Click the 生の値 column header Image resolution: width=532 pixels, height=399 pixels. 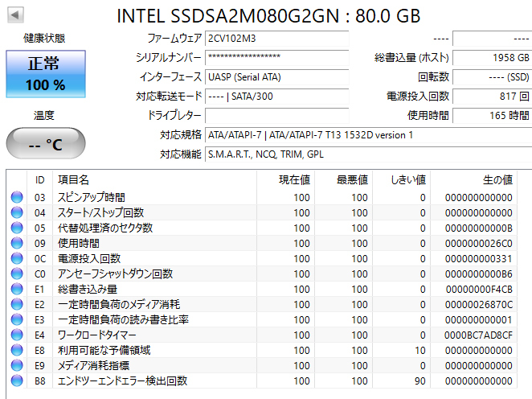point(473,179)
